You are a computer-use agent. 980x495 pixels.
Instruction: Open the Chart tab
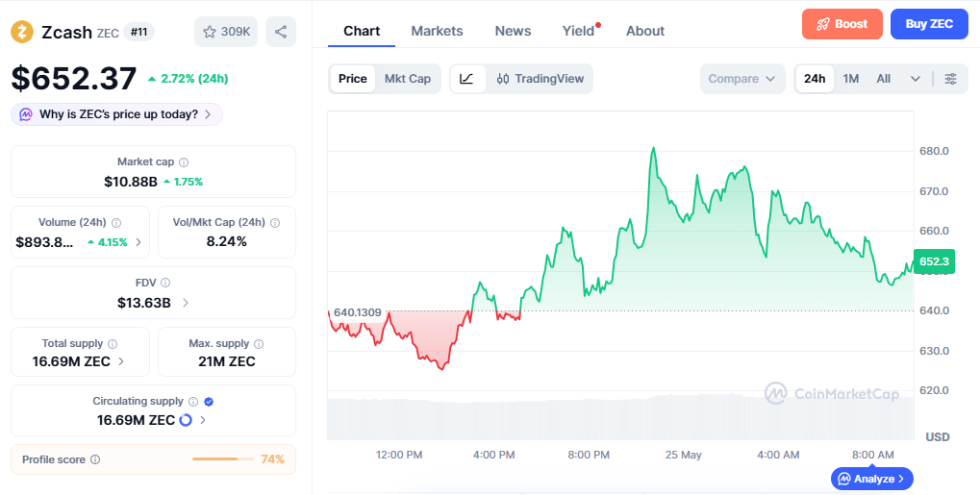[x=362, y=31]
